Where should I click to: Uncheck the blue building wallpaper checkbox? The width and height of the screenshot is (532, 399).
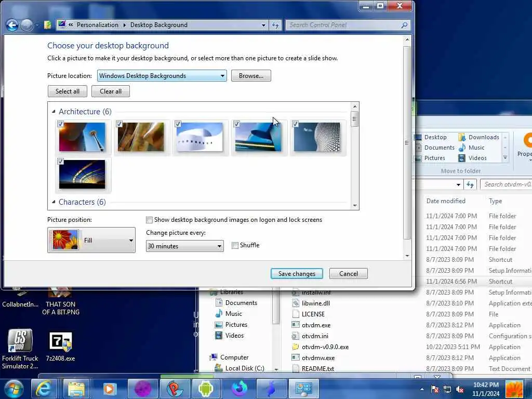coord(236,124)
